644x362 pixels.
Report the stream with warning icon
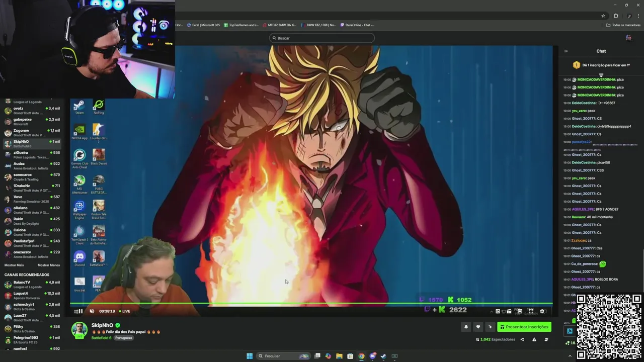(534, 339)
